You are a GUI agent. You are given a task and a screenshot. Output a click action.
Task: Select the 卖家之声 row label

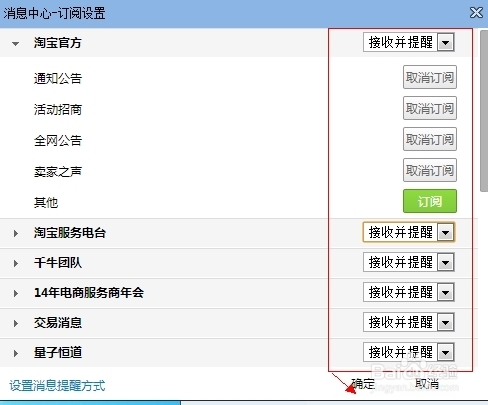coord(58,171)
